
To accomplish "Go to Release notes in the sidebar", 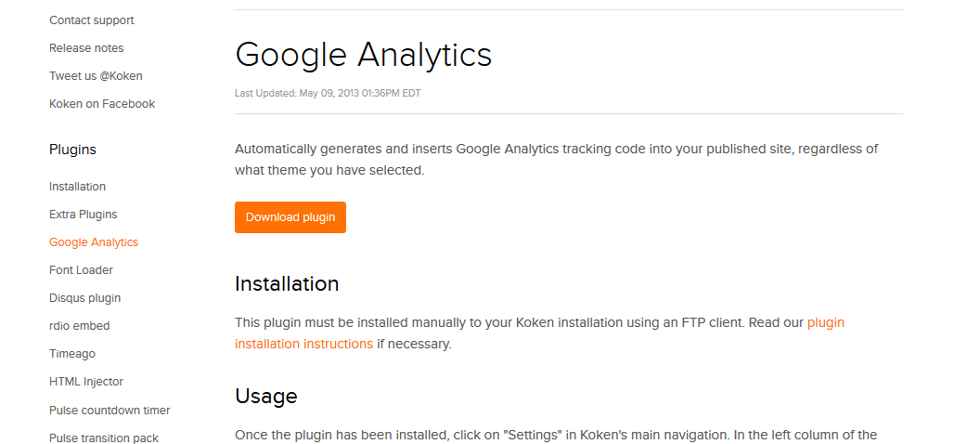I will [86, 48].
